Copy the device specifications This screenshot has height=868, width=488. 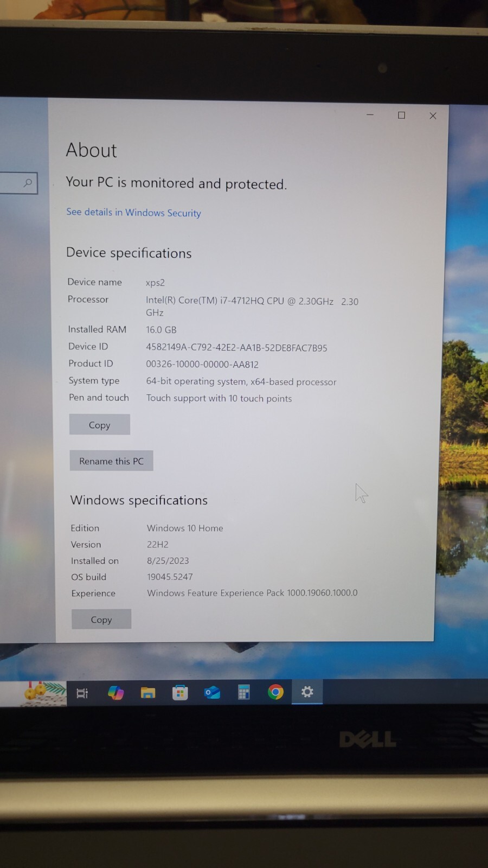pyautogui.click(x=100, y=425)
